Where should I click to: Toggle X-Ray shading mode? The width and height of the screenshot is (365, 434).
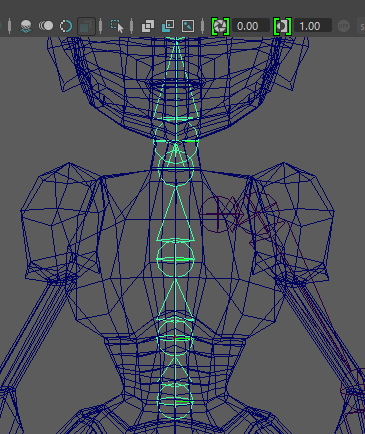148,26
